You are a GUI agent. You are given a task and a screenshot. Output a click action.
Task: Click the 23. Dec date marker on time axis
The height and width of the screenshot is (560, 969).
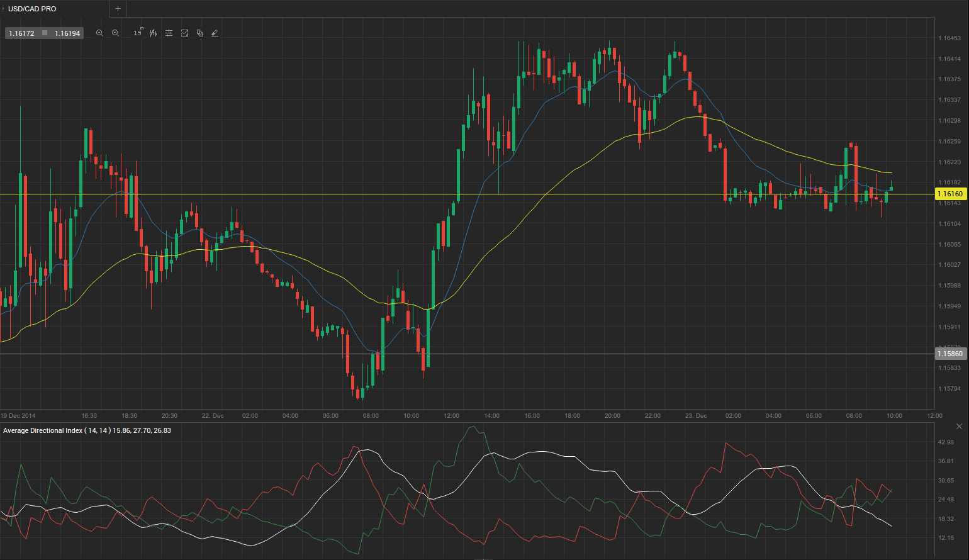pyautogui.click(x=696, y=416)
